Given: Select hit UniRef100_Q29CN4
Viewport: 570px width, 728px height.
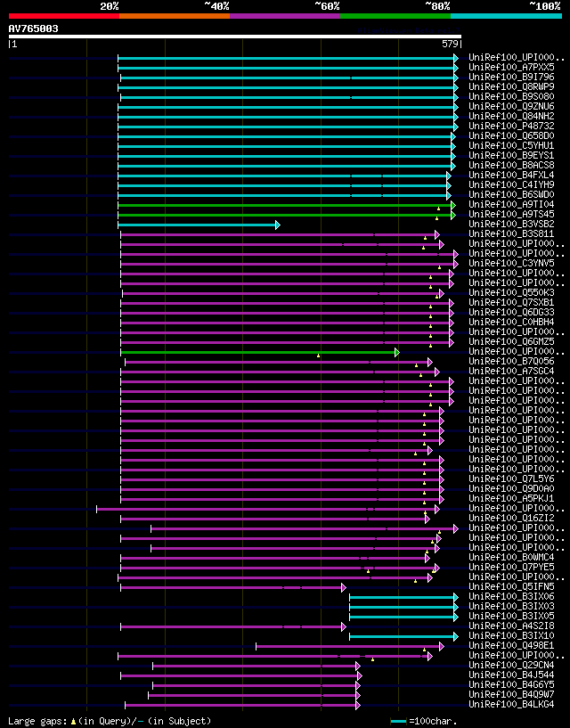Looking at the screenshot, I should coord(511,666).
